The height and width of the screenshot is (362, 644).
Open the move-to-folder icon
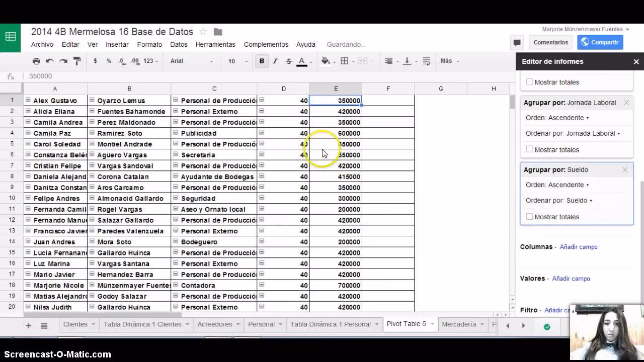(x=218, y=32)
